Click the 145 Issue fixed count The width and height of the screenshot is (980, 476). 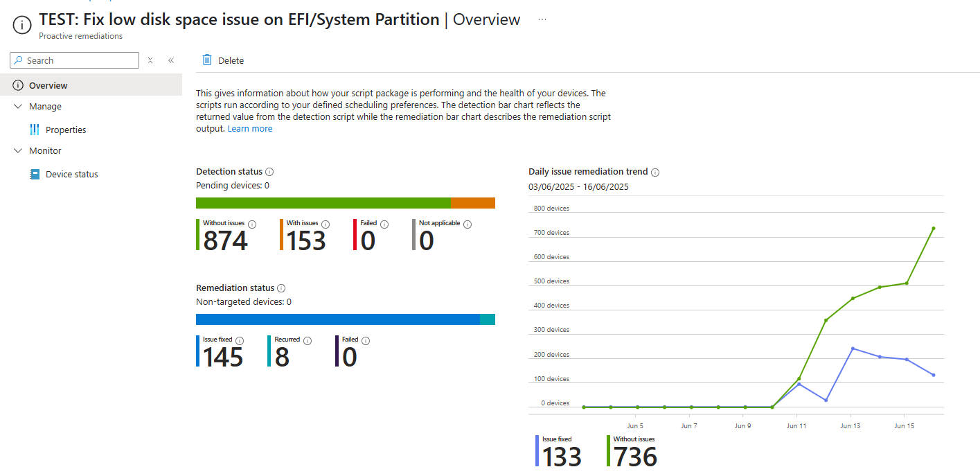(x=223, y=358)
